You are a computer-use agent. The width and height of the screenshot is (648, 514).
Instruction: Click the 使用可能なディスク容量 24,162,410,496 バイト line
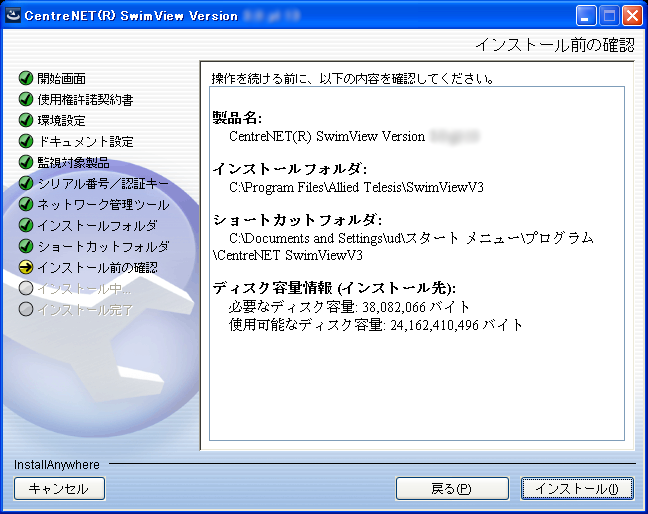376,325
